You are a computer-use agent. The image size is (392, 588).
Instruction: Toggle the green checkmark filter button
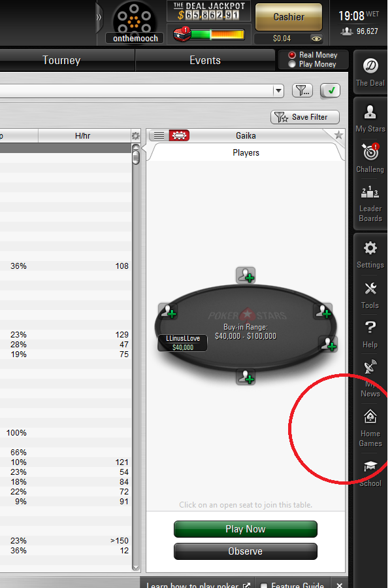(x=331, y=90)
